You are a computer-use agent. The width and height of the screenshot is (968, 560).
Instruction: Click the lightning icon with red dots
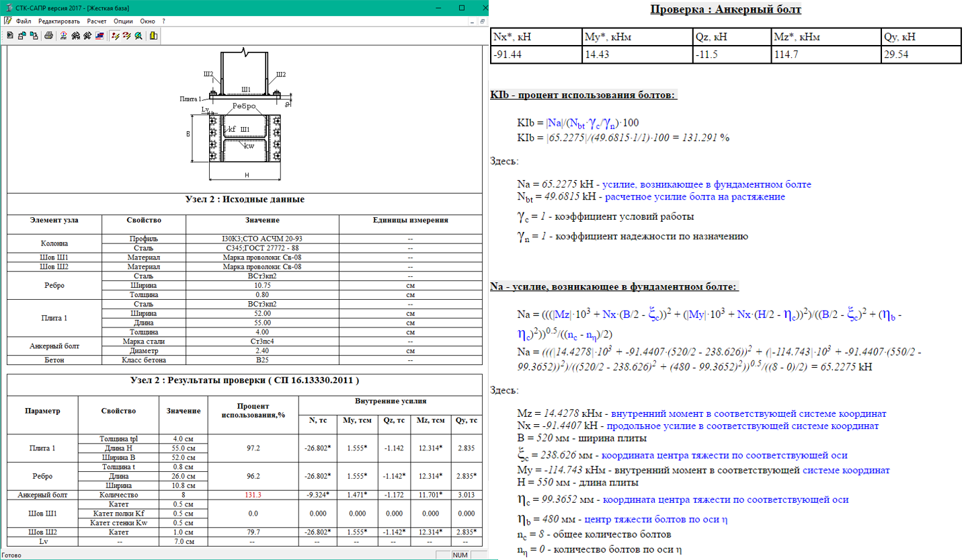(x=115, y=36)
